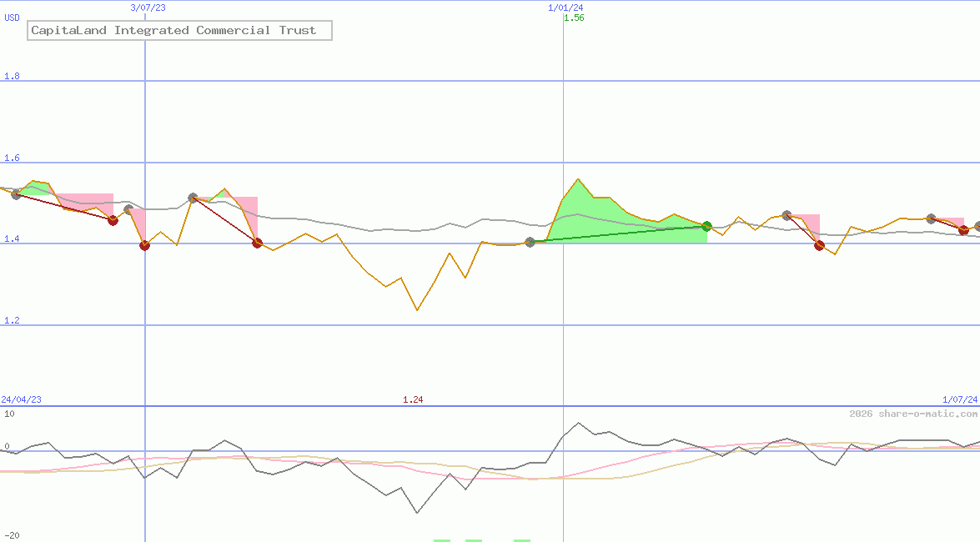Click the USD currency label
This screenshot has height=542, width=980.
pyautogui.click(x=12, y=18)
